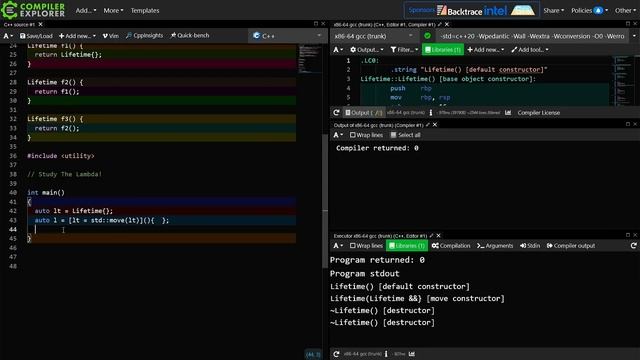Select the Output of x86-64 gcc tab
Screen dimensions: 640x360
click(378, 125)
